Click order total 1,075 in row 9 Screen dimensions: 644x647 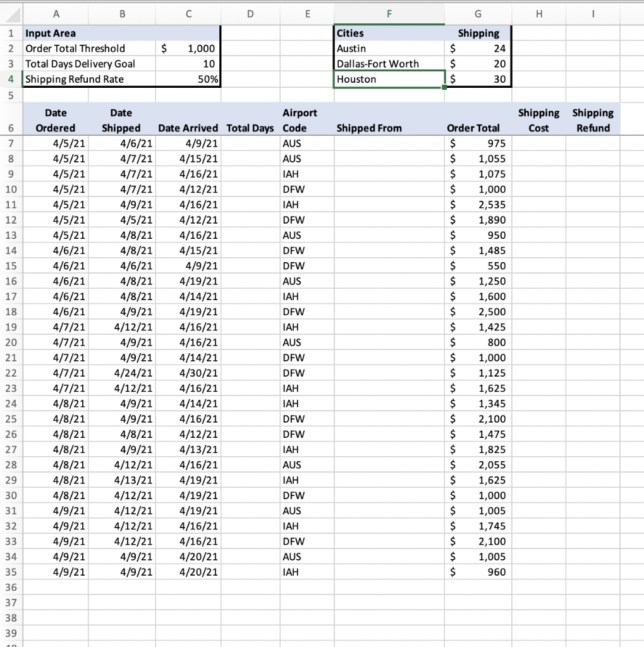click(x=478, y=174)
